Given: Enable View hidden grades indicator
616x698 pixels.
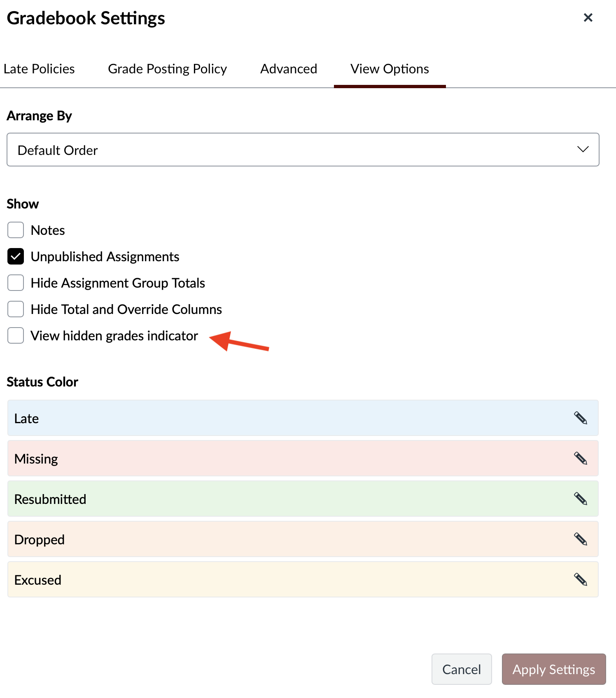Looking at the screenshot, I should click(15, 335).
